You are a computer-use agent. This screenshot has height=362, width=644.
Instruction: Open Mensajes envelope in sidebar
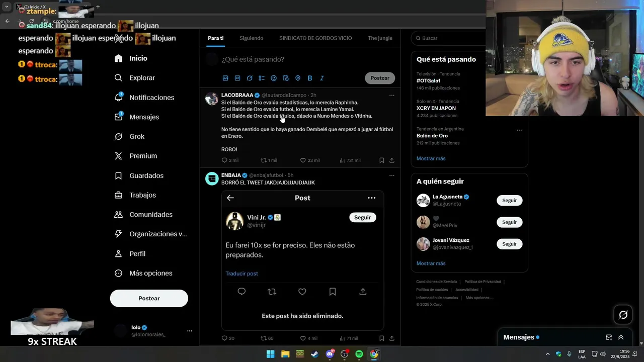pos(118,117)
